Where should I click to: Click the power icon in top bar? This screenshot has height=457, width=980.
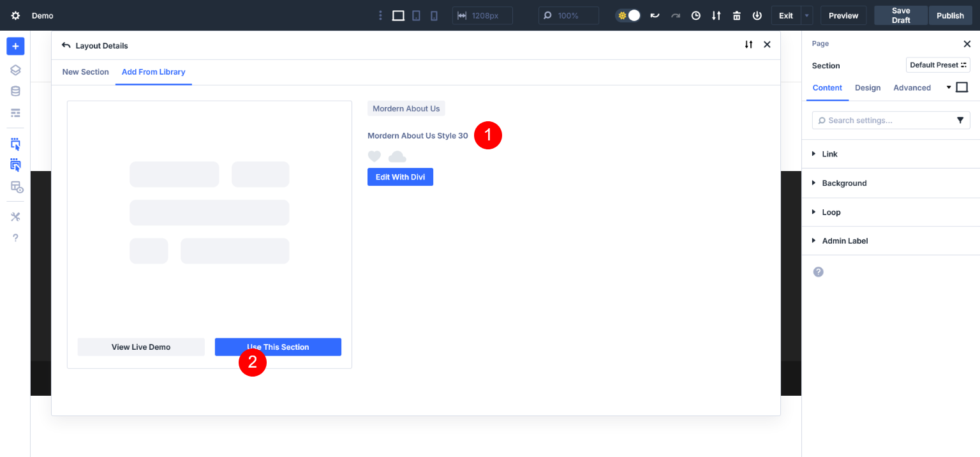point(757,15)
